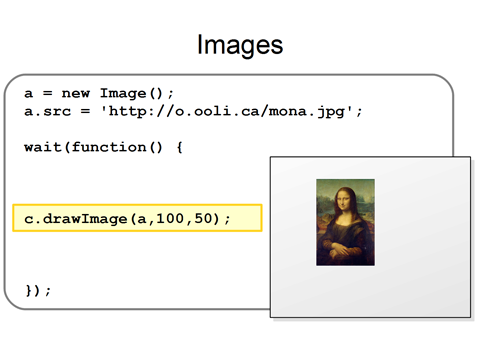Select the a.src URL line
Viewport: 480px width, 360px height.
click(193, 111)
